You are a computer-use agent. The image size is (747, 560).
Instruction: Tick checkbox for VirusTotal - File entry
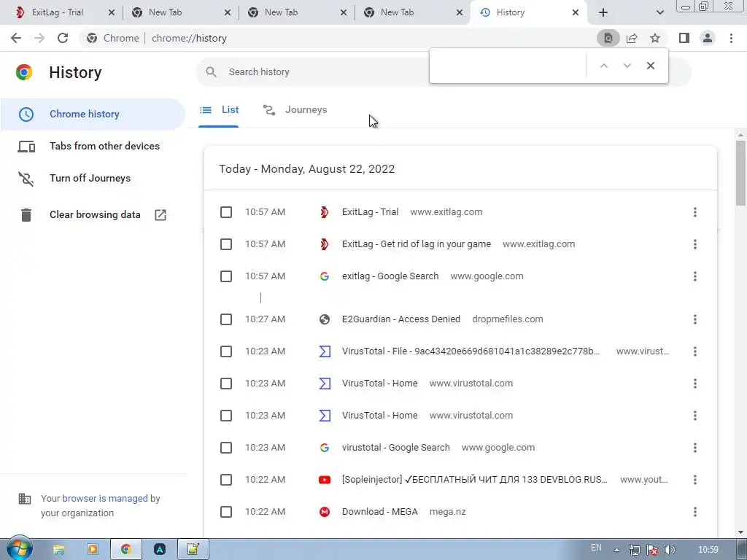click(226, 351)
